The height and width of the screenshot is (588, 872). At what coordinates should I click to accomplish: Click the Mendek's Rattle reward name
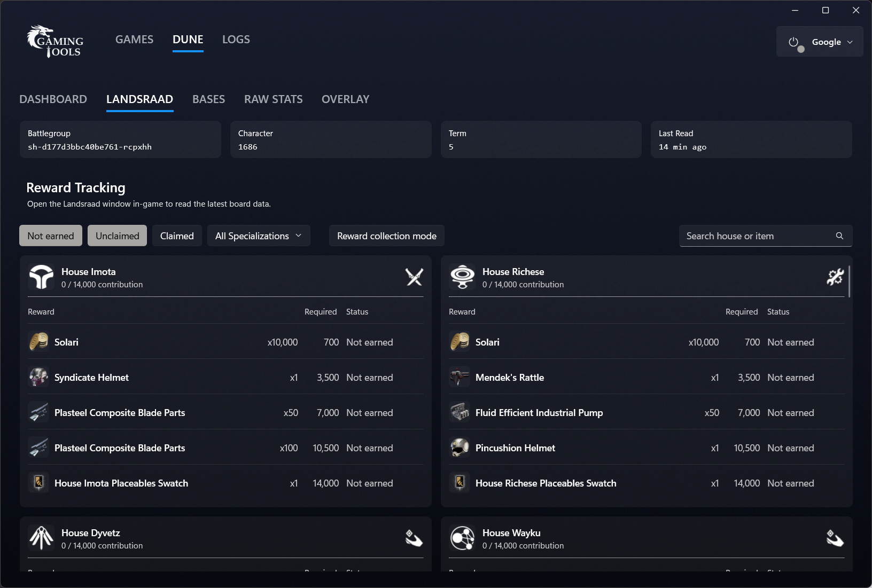coord(510,378)
